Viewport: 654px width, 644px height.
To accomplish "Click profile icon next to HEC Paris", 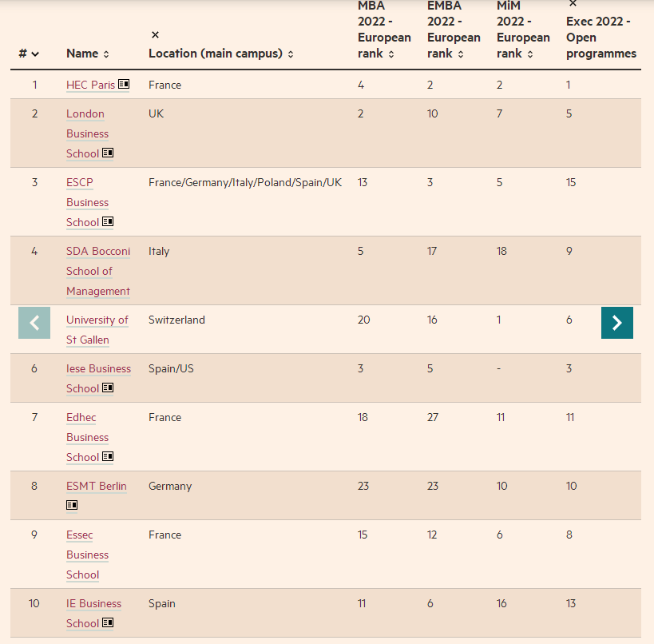I will pos(124,84).
